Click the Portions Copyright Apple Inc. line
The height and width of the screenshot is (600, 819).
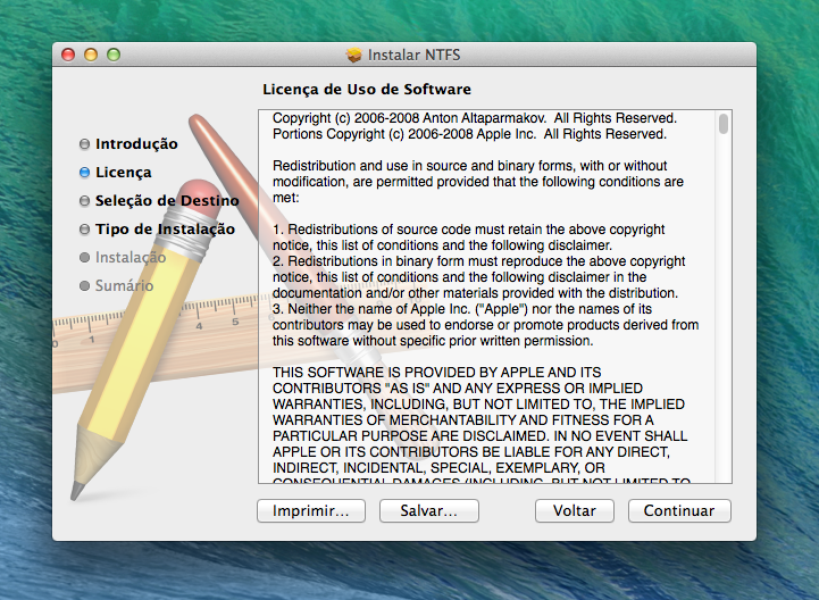click(x=470, y=134)
